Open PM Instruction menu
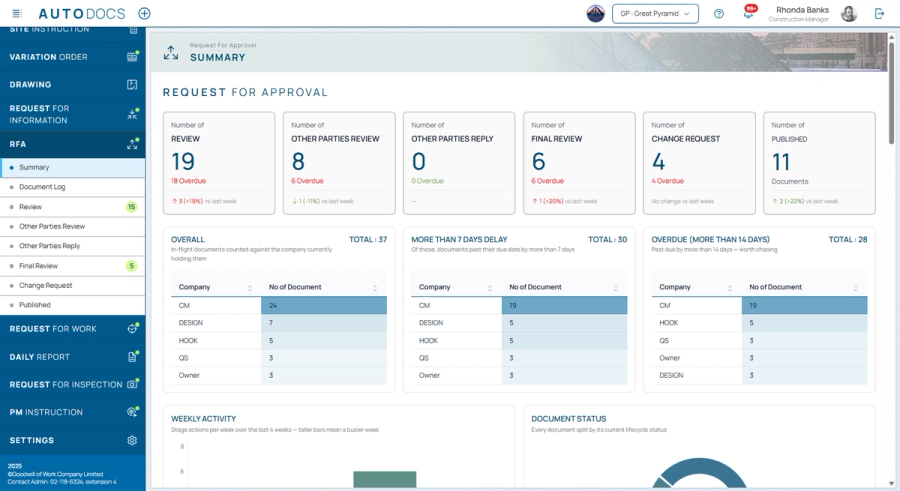Screen dimensions: 900x491 pyautogui.click(x=72, y=412)
